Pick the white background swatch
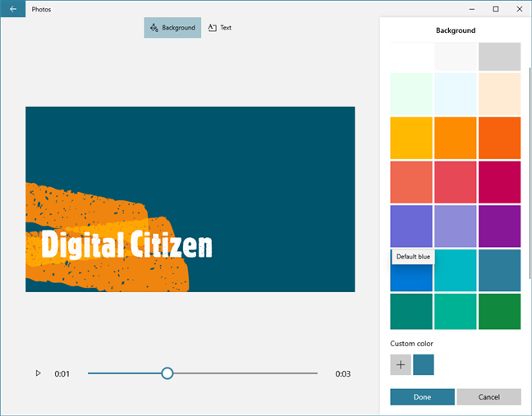 (x=411, y=57)
